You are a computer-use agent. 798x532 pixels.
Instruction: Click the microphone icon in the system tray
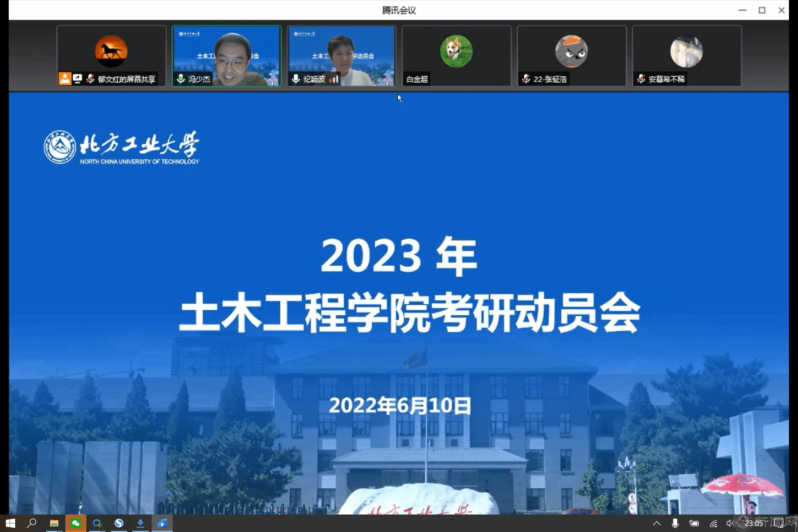click(675, 523)
